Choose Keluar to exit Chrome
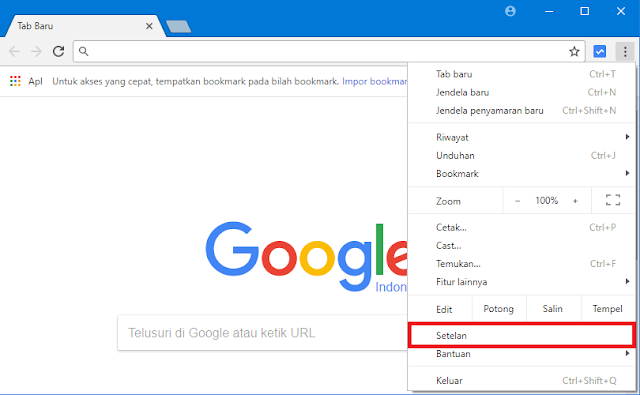640x395 pixels. coord(522,381)
